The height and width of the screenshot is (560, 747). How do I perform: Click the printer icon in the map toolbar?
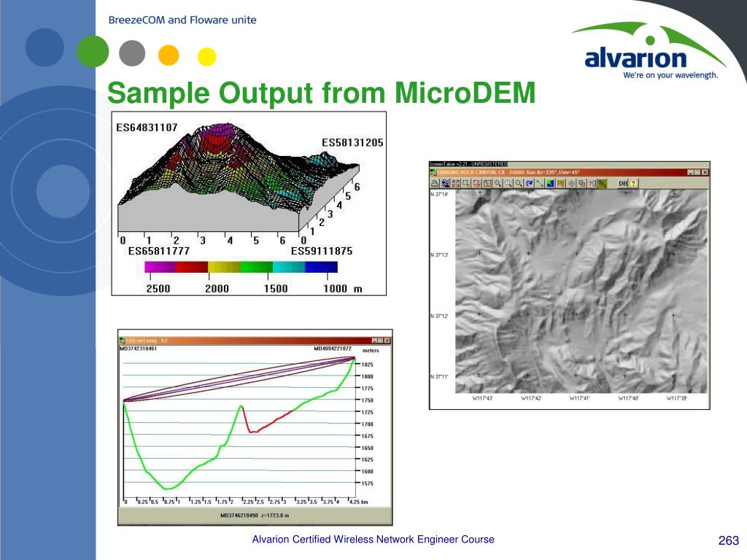pyautogui.click(x=435, y=183)
